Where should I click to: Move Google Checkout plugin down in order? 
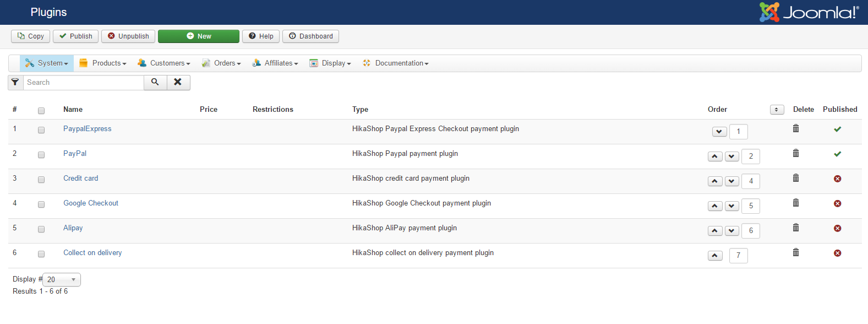pos(731,206)
